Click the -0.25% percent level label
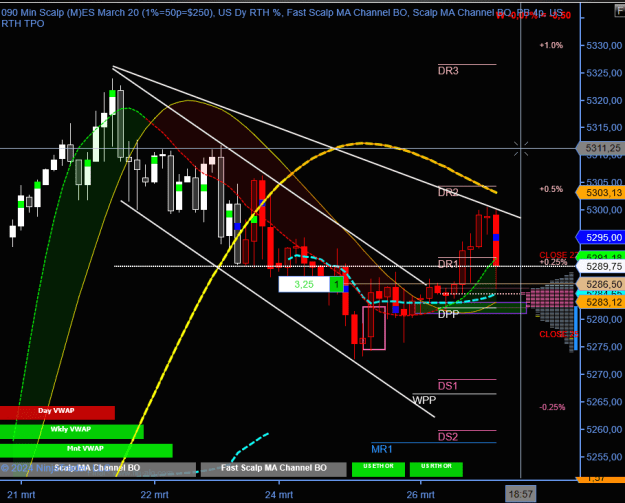 tap(552, 407)
